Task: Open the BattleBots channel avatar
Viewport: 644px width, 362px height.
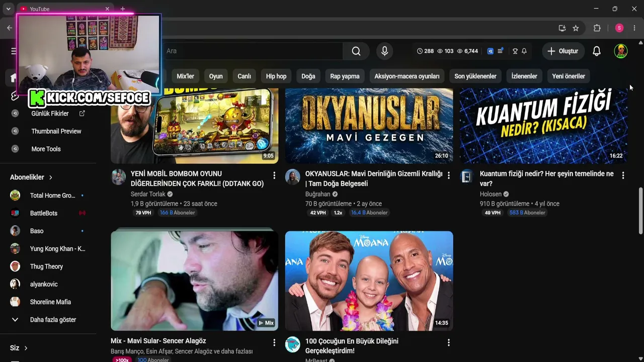Action: [x=15, y=213]
